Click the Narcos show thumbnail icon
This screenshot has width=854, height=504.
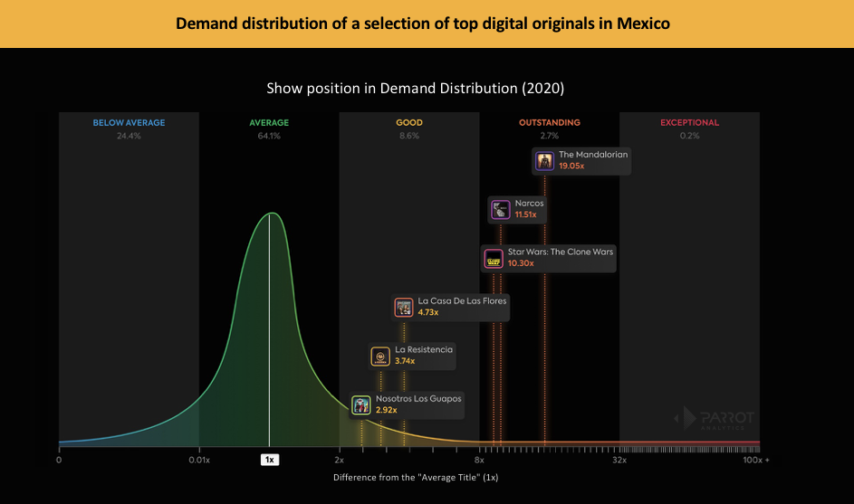tap(501, 210)
